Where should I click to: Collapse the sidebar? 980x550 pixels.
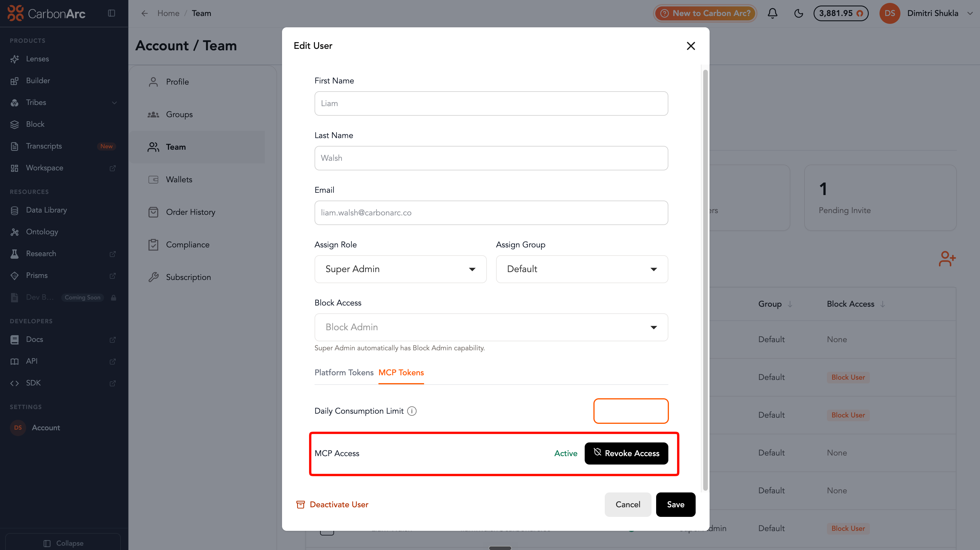(x=63, y=543)
